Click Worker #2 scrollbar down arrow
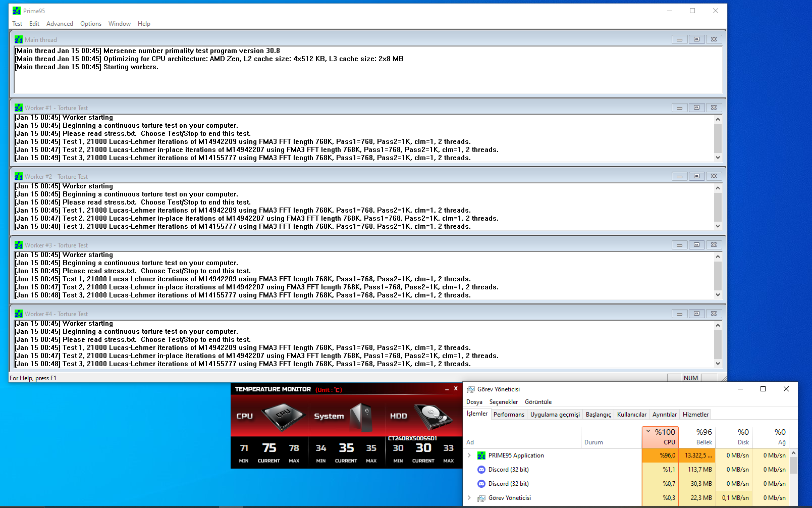The width and height of the screenshot is (812, 508). coord(718,226)
